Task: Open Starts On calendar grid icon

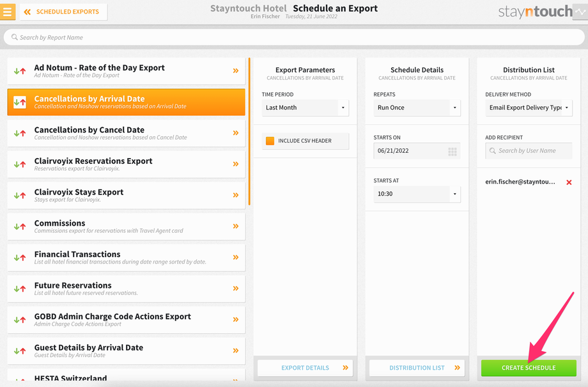Action: click(453, 151)
